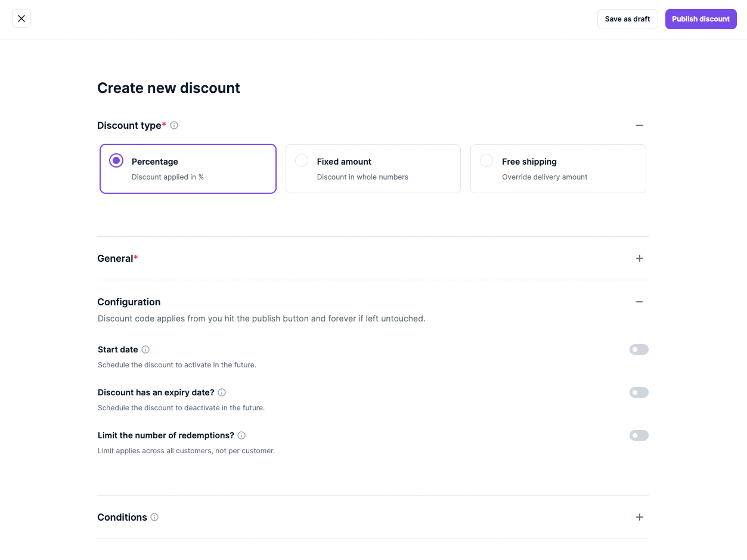Expand the General section
The height and width of the screenshot is (560, 747).
639,258
